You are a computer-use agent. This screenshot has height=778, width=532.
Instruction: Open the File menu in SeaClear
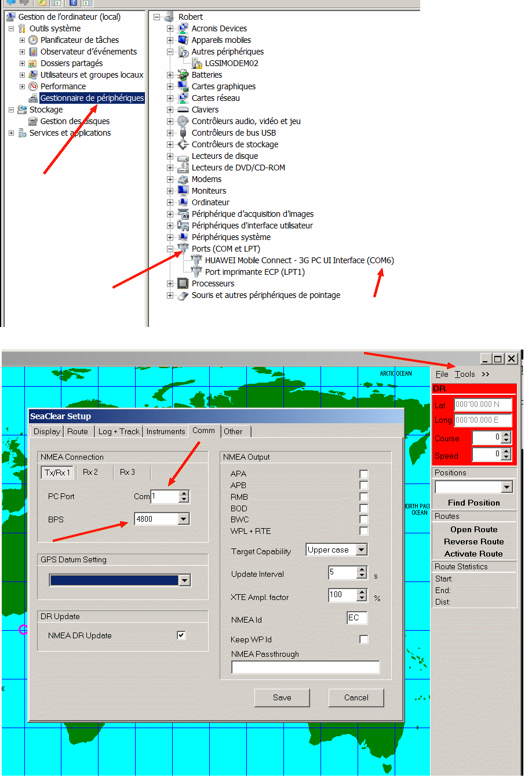[x=442, y=374]
